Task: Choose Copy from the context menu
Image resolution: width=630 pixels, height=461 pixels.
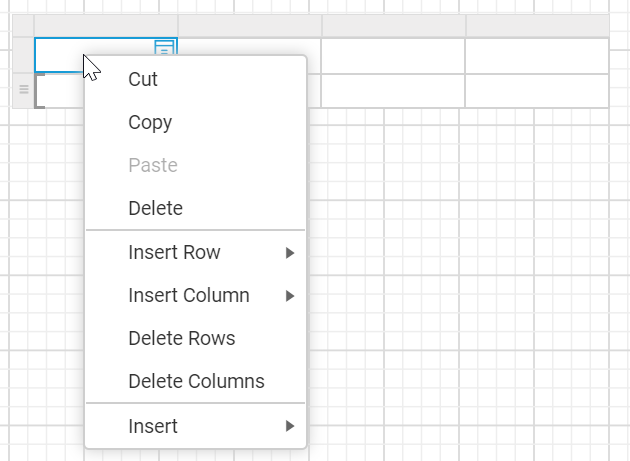Action: [x=196, y=122]
